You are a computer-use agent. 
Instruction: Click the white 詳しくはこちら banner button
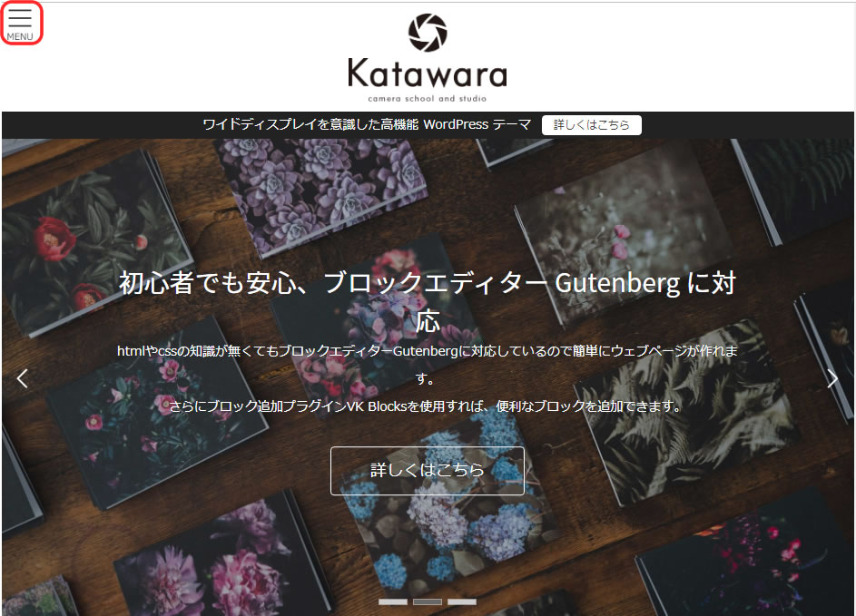[591, 125]
